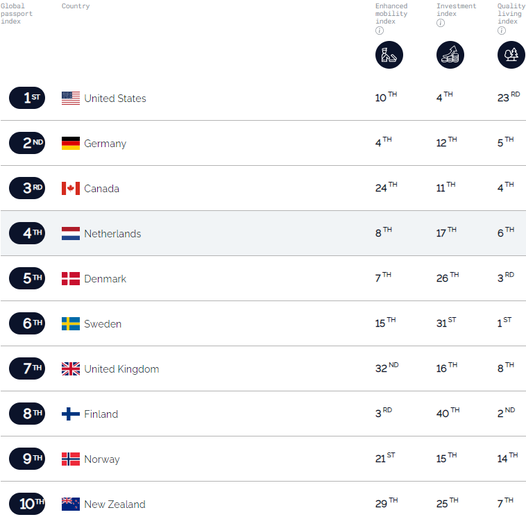This screenshot has height=526, width=526.
Task: Click the Norway flag icon
Action: click(71, 459)
